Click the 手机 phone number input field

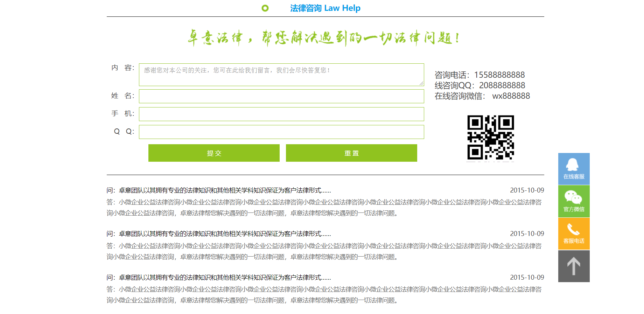coord(281,114)
